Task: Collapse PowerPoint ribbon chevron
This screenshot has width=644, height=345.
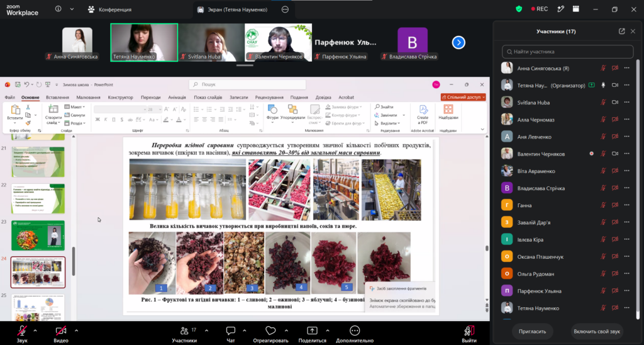Action: pyautogui.click(x=482, y=130)
